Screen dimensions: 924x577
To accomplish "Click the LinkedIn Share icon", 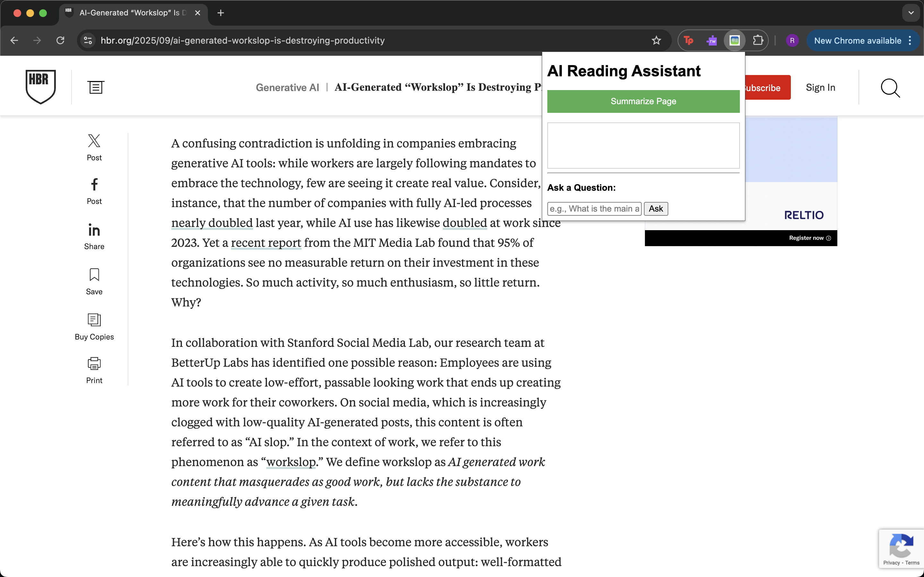I will tap(94, 230).
